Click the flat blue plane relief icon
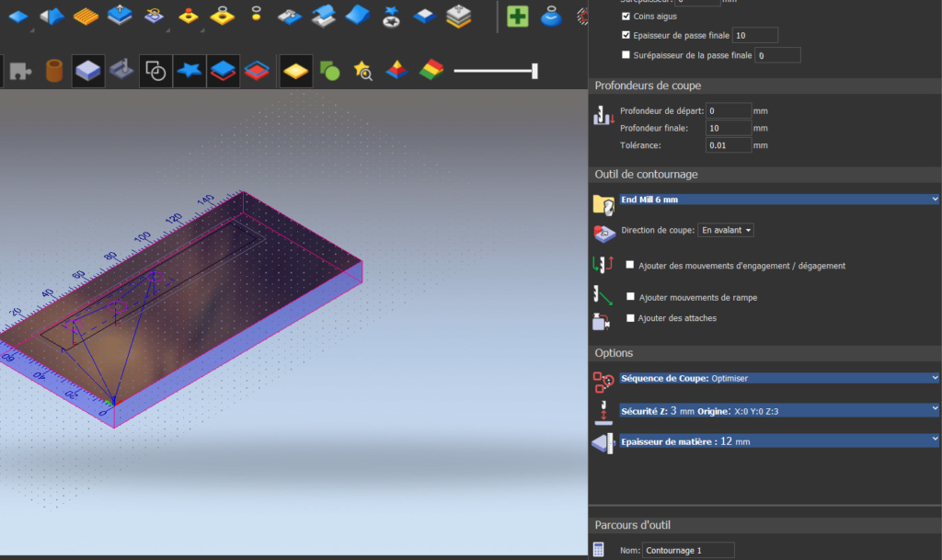This screenshot has width=942, height=560. (18, 17)
